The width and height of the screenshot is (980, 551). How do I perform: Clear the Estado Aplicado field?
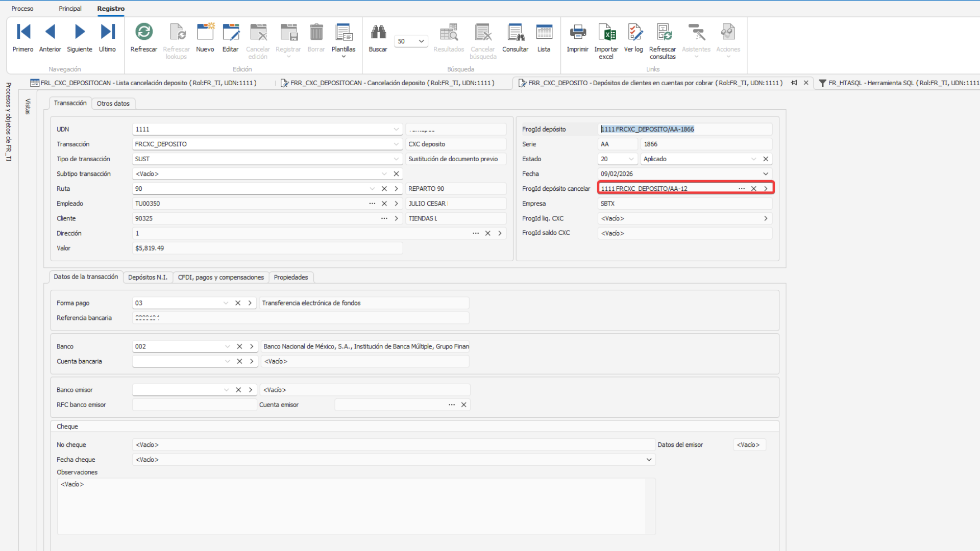(765, 159)
